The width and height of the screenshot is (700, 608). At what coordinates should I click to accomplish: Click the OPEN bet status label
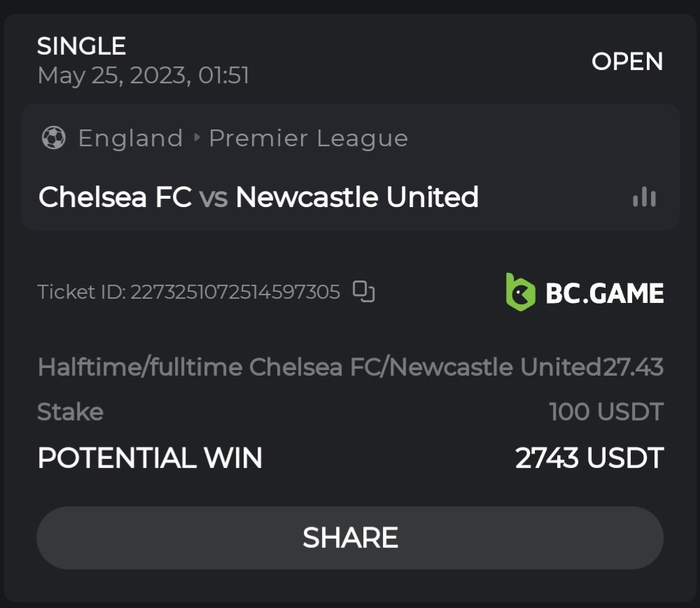pos(627,62)
